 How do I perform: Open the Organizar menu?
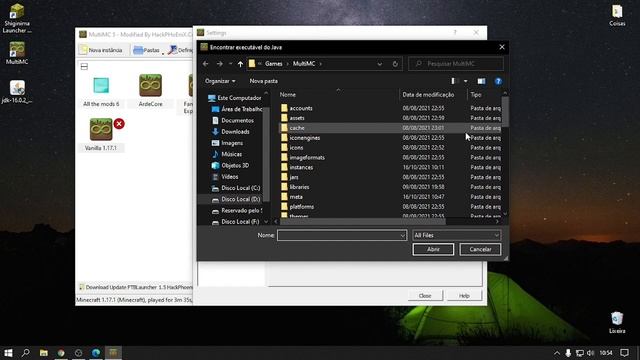click(x=220, y=81)
